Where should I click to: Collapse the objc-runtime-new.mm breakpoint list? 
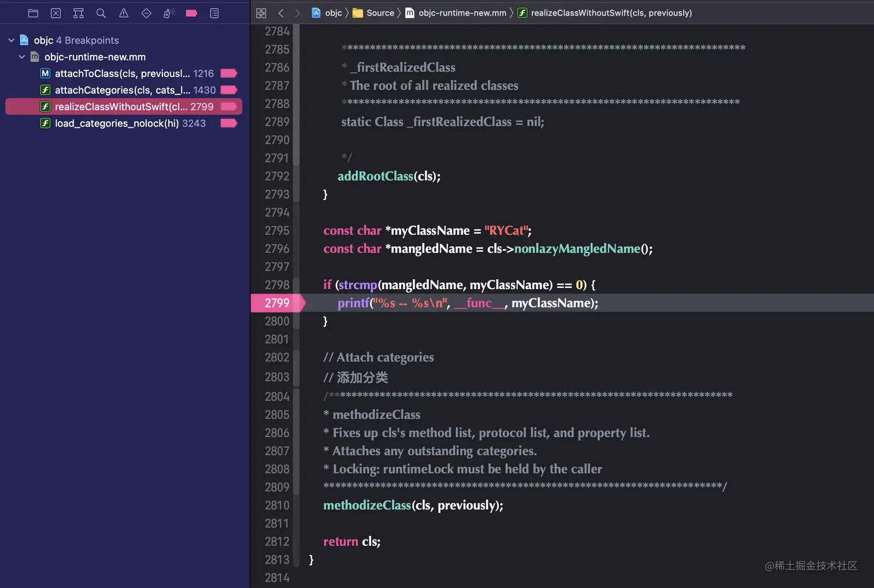(21, 57)
